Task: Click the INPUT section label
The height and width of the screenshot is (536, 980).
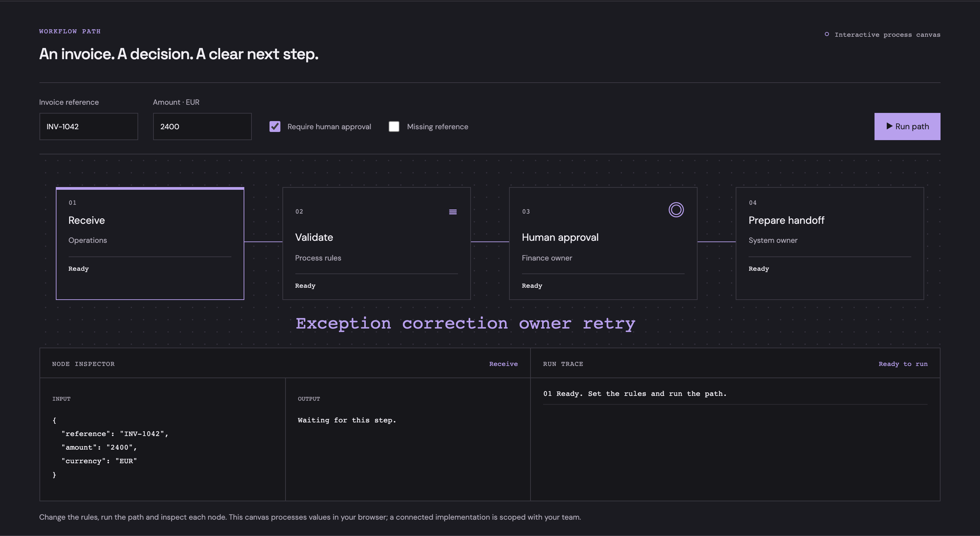Action: point(61,399)
